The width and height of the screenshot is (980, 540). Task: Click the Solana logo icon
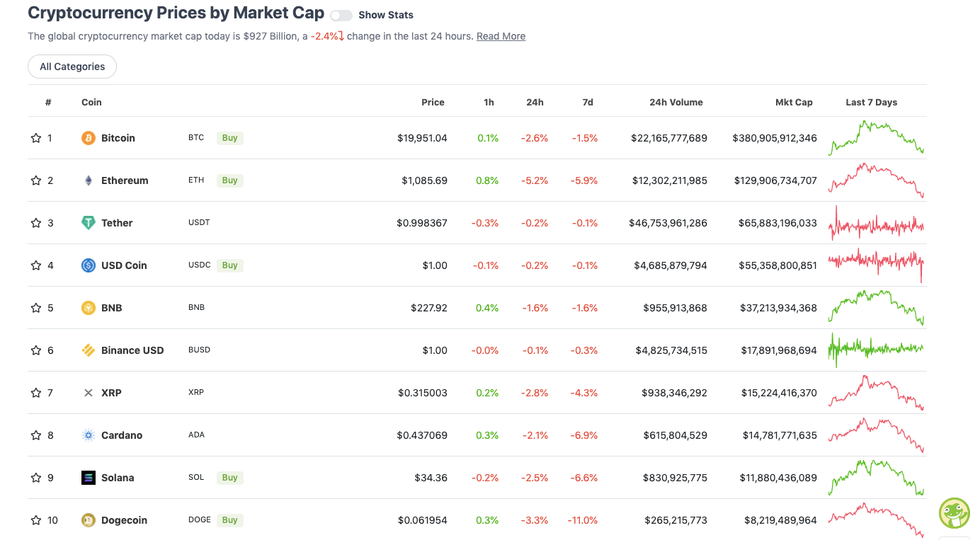pyautogui.click(x=89, y=478)
